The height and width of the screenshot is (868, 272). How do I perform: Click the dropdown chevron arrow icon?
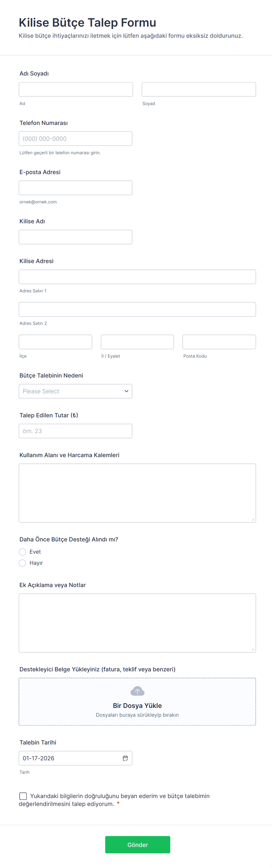point(126,391)
